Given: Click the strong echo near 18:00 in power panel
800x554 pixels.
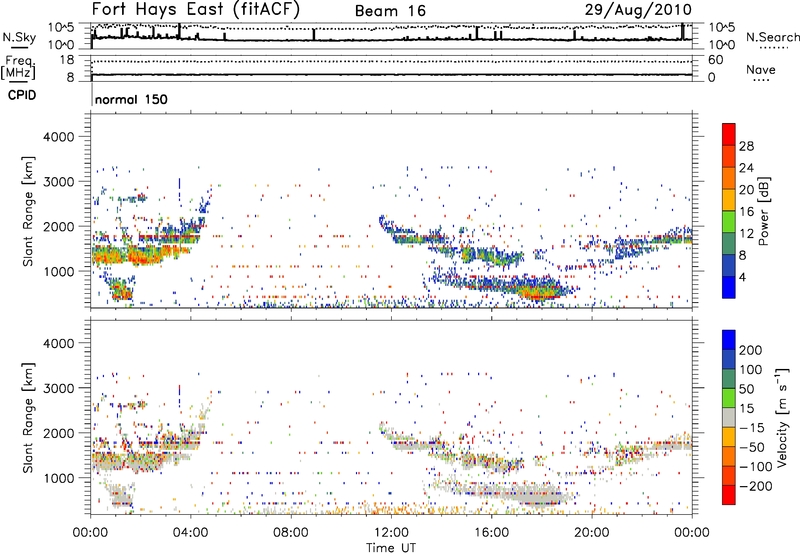Looking at the screenshot, I should click(x=538, y=293).
